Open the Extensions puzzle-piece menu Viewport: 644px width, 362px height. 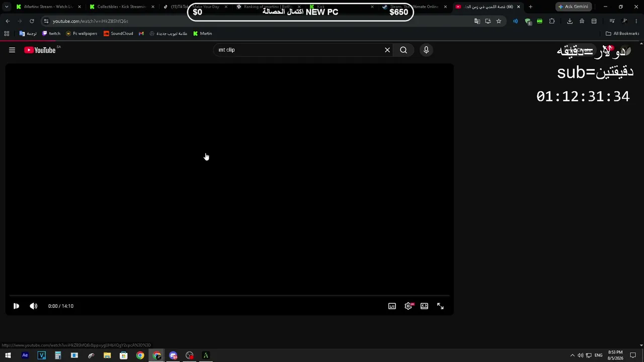(x=552, y=21)
